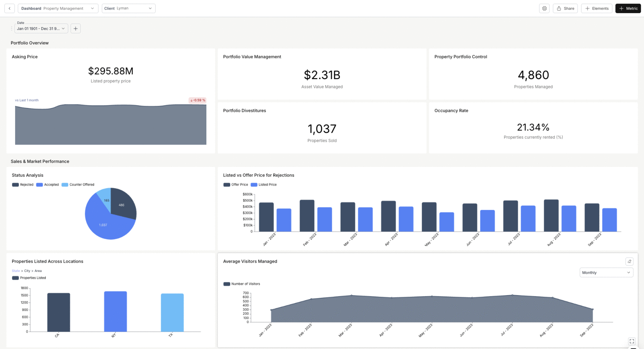Click the Share button
This screenshot has height=349, width=644.
(x=565, y=8)
